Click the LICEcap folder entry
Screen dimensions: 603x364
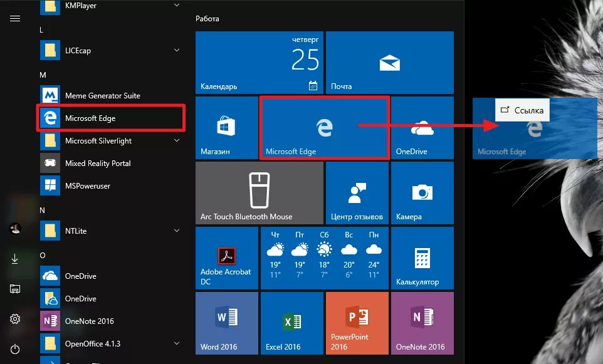point(111,50)
